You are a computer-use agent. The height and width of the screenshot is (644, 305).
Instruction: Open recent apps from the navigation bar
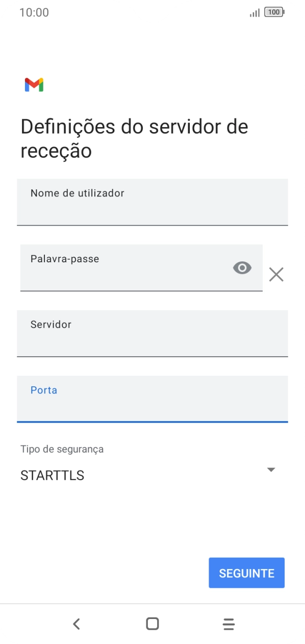228,623
